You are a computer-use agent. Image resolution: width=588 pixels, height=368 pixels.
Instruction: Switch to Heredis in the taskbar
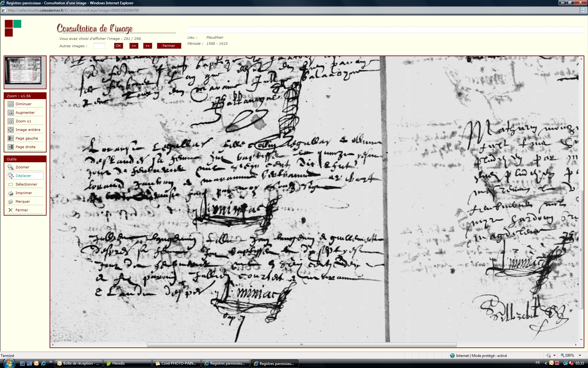(x=127, y=363)
